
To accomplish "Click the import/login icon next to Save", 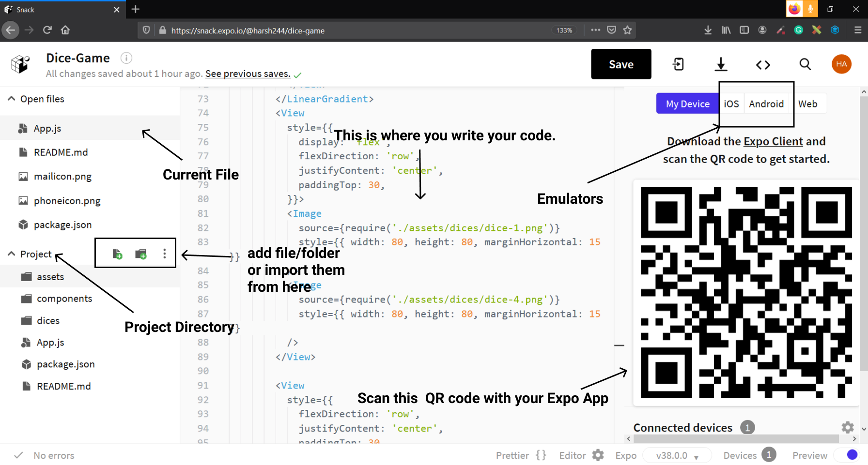I will click(678, 64).
